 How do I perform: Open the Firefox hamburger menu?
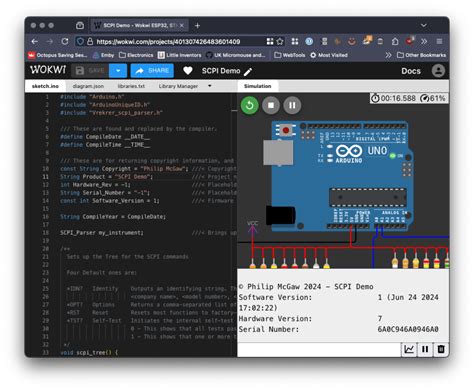click(x=439, y=41)
